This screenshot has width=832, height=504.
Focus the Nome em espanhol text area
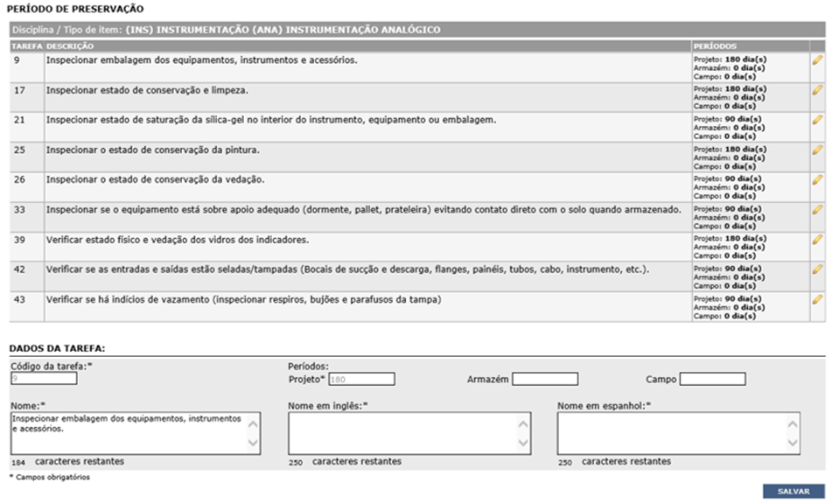(x=671, y=433)
